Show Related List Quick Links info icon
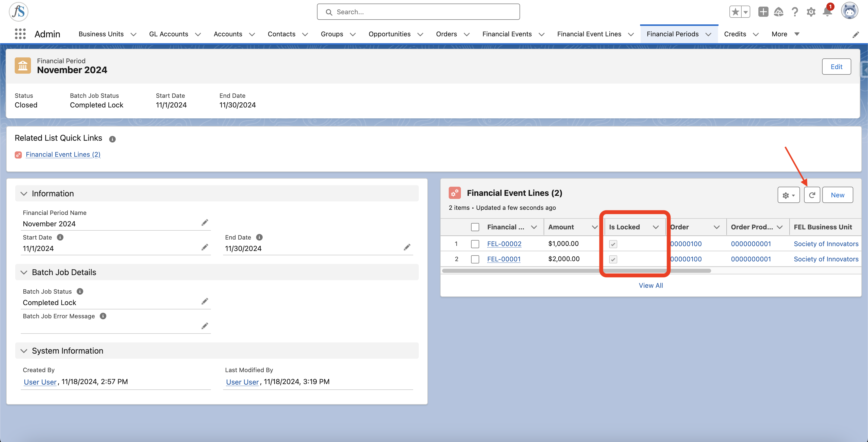868x442 pixels. (x=112, y=139)
